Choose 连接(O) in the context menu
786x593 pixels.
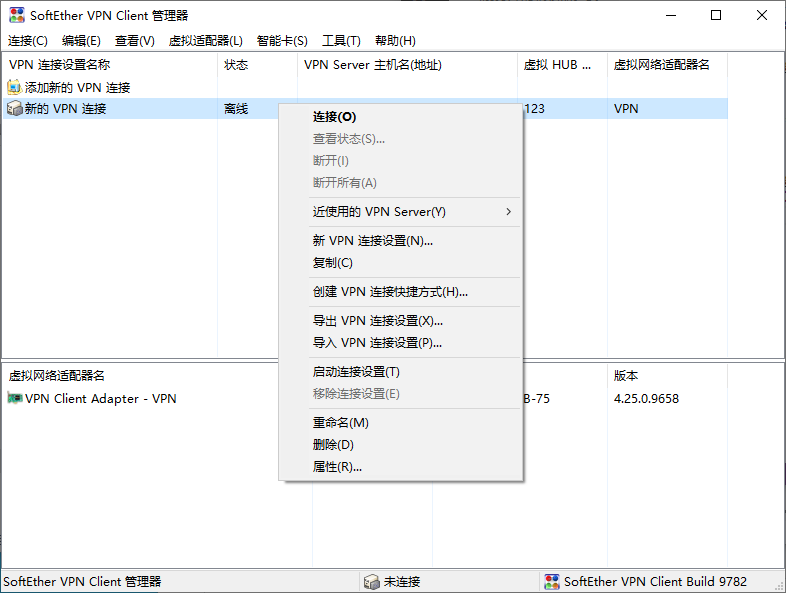[x=400, y=117]
